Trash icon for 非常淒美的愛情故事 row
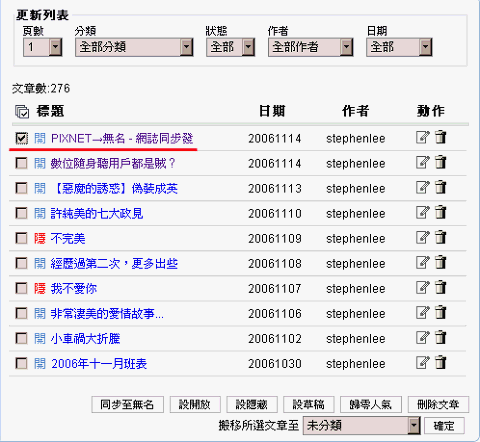 tap(441, 312)
